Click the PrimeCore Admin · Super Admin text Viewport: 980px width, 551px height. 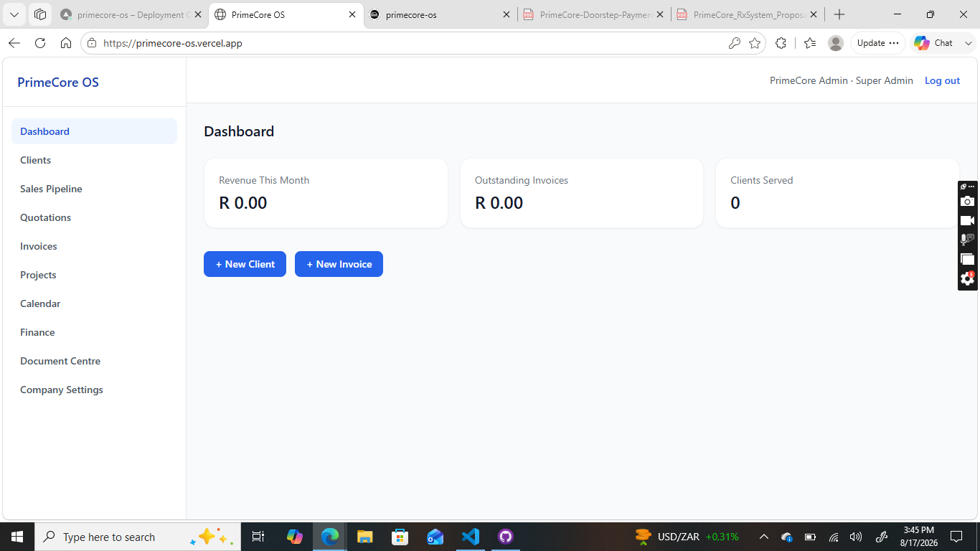click(x=842, y=80)
